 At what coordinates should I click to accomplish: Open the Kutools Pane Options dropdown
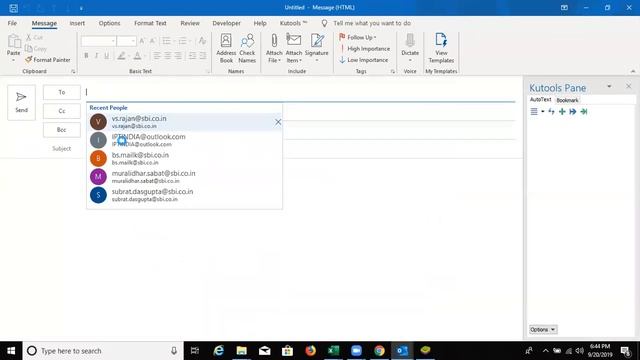(543, 329)
